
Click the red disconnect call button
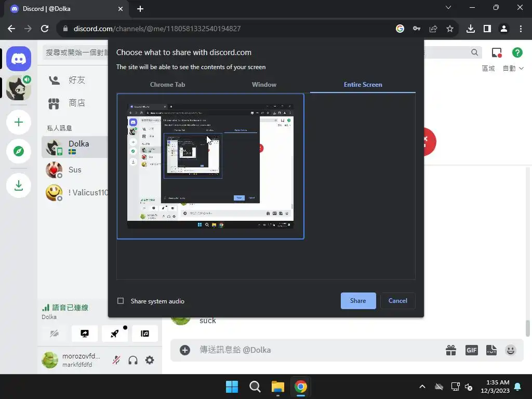[429, 142]
